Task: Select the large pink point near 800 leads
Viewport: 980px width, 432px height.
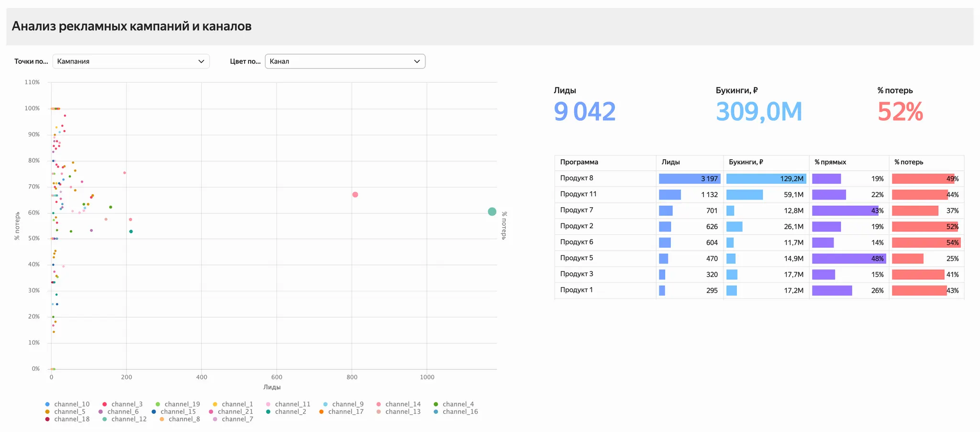Action: 355,195
